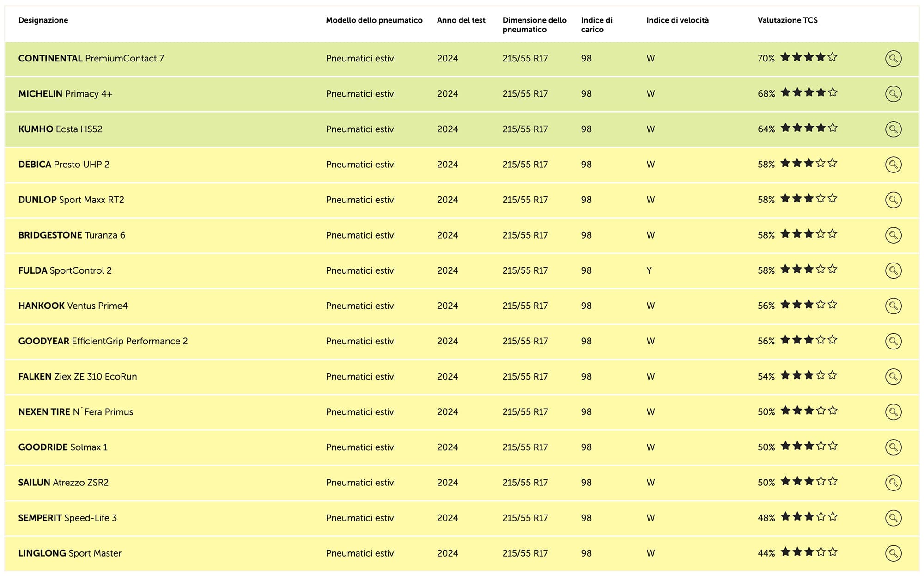Open details magnifier for Semperit Speed-Life 3
The image size is (924, 576).
click(x=893, y=518)
